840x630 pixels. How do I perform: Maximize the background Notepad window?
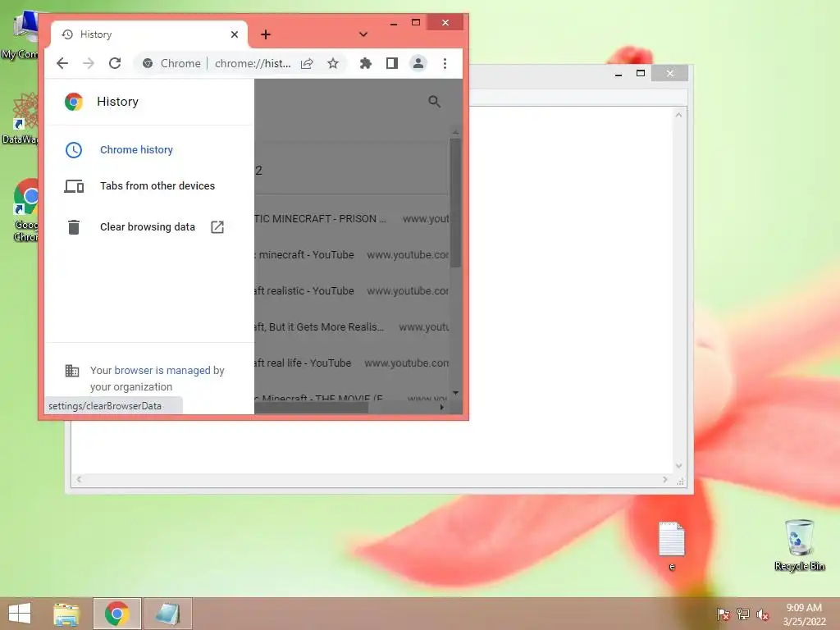[640, 73]
